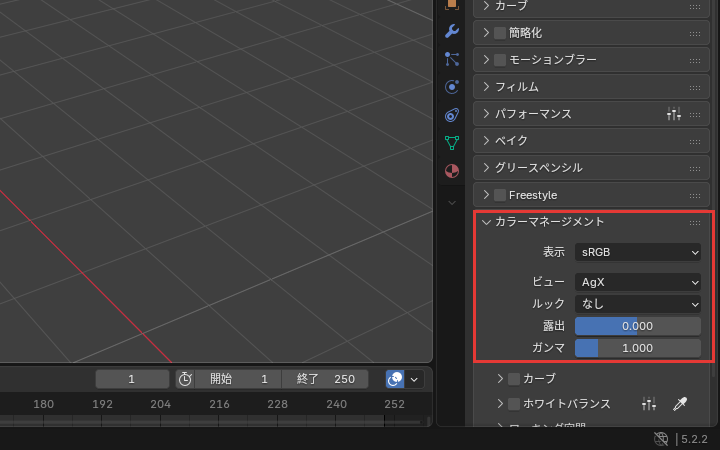
Task: Expand カーブ subpanel under カラーマネージメント
Action: pos(500,378)
